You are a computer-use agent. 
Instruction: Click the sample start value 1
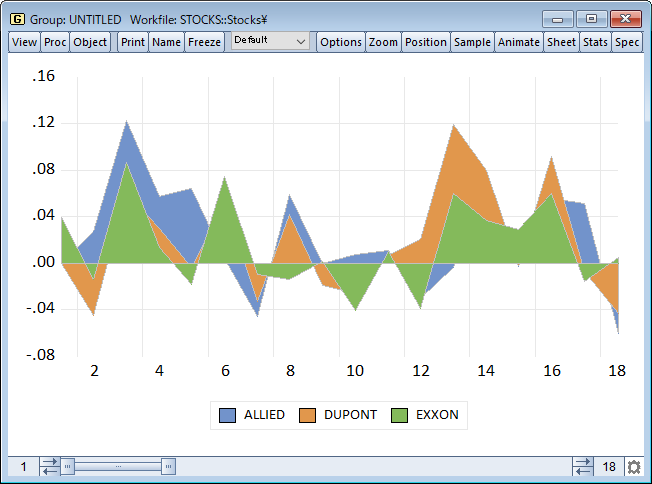tap(24, 467)
